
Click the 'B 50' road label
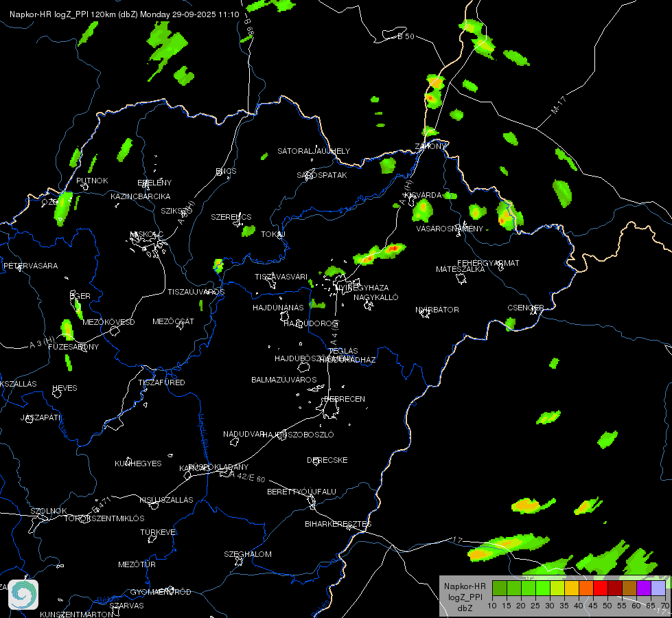click(x=406, y=36)
